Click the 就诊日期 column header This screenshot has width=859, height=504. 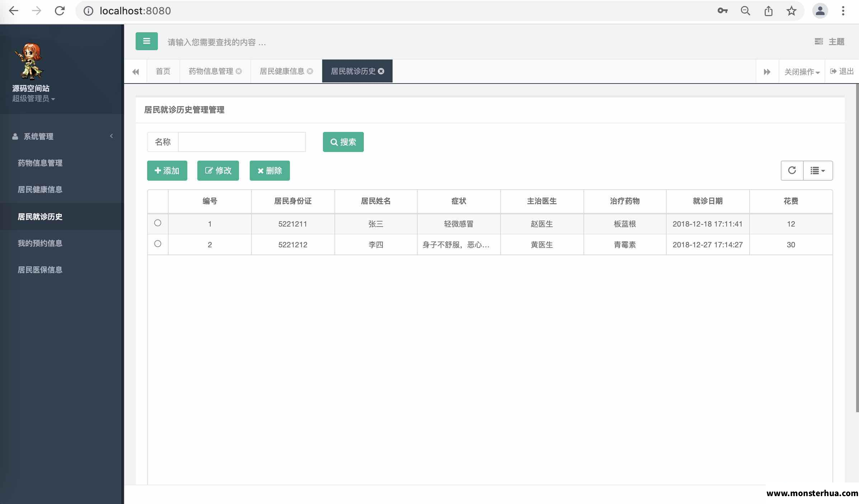pyautogui.click(x=708, y=201)
